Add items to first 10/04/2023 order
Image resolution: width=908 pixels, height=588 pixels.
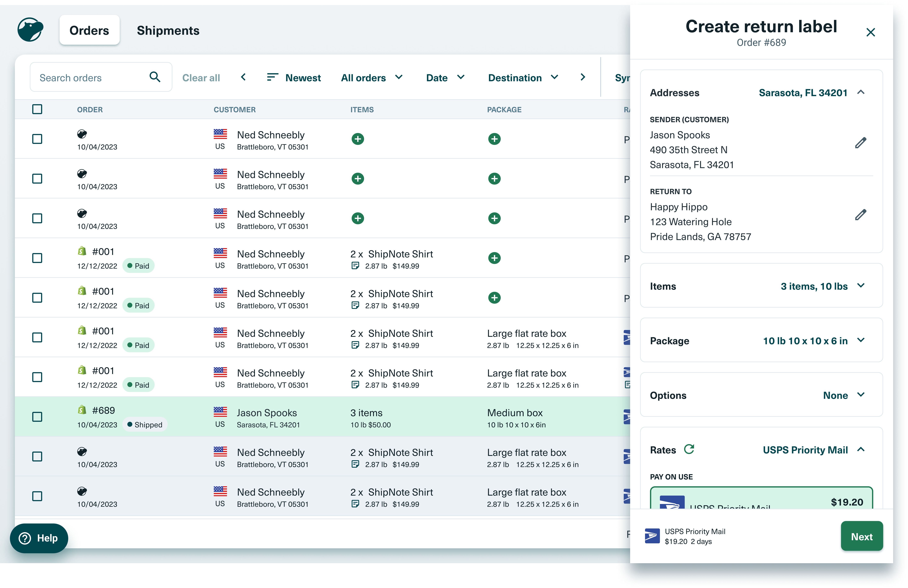(x=357, y=139)
